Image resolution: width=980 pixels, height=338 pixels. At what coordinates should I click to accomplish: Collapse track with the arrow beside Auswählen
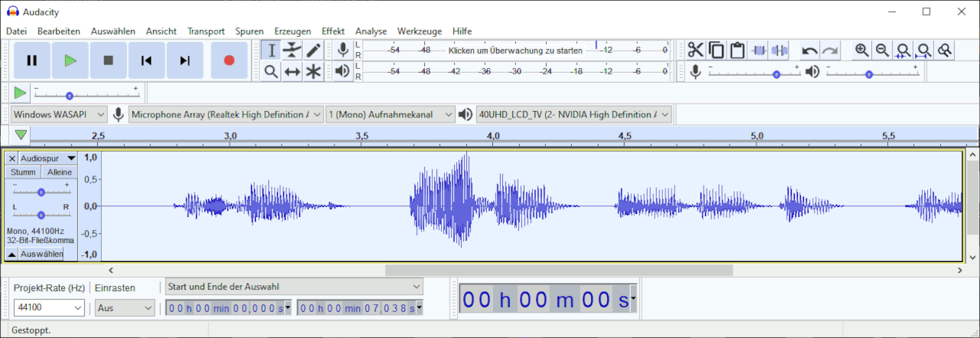tap(11, 254)
